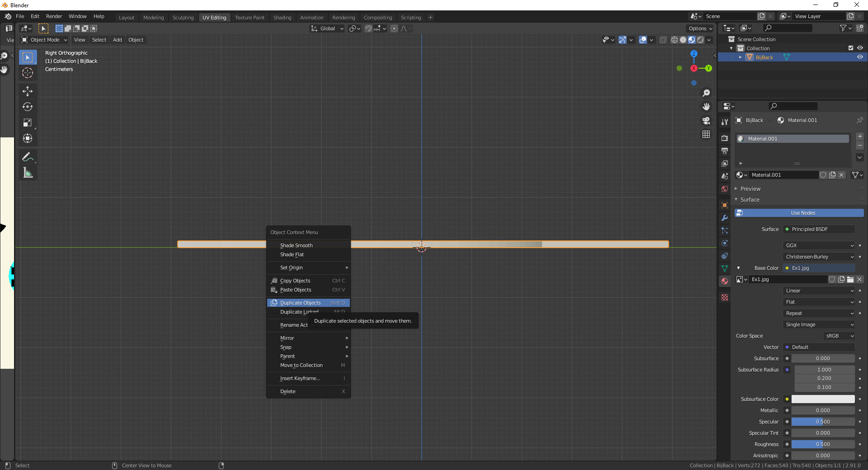
Task: Switch to the Shading workspace tab
Action: [x=282, y=18]
